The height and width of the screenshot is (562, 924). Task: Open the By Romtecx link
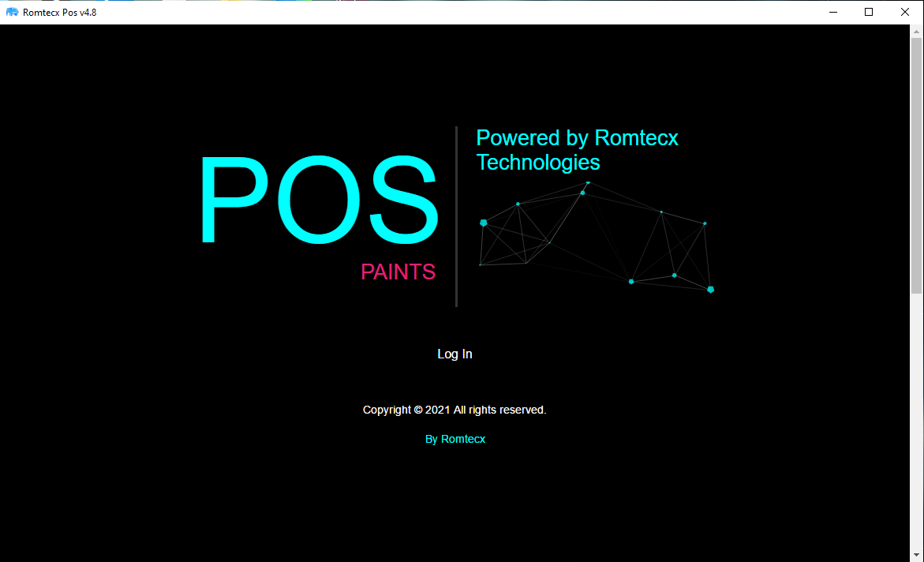455,439
